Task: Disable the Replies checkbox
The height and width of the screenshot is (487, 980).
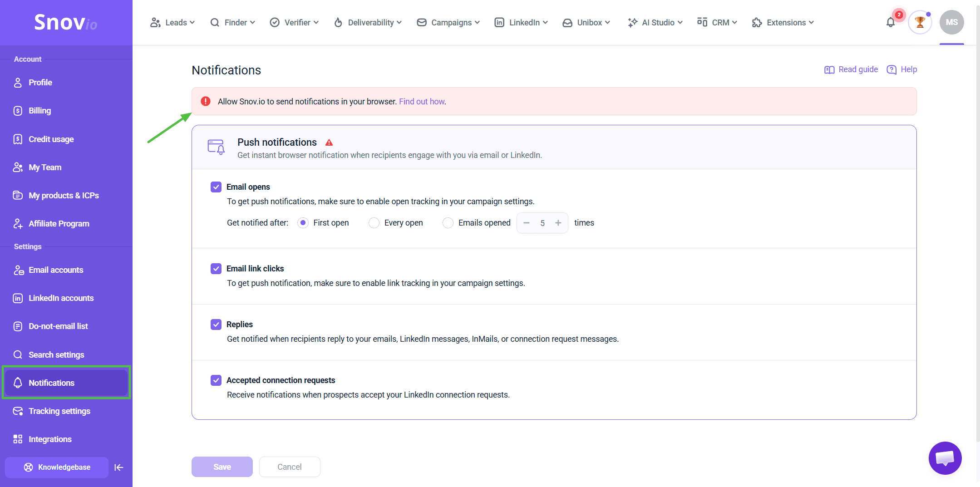Action: click(216, 325)
